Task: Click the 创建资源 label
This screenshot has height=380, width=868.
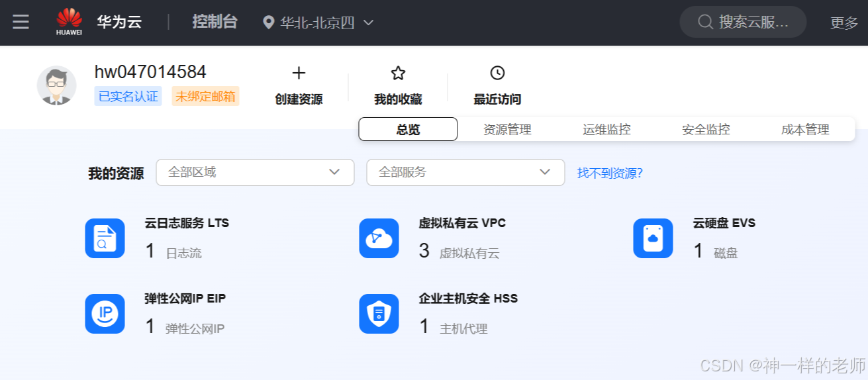Action: (299, 99)
